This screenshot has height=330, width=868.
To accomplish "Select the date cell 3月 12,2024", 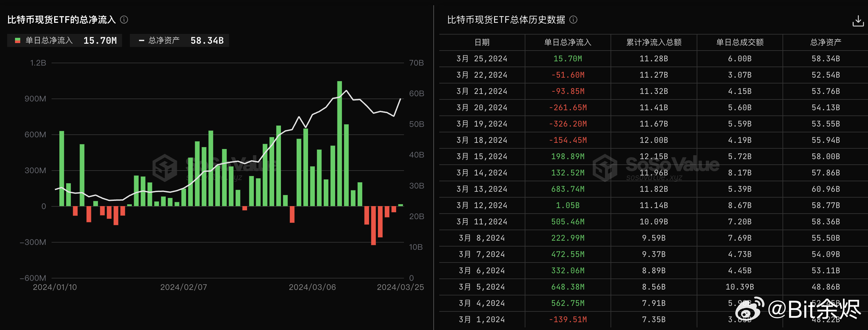I will (x=482, y=206).
